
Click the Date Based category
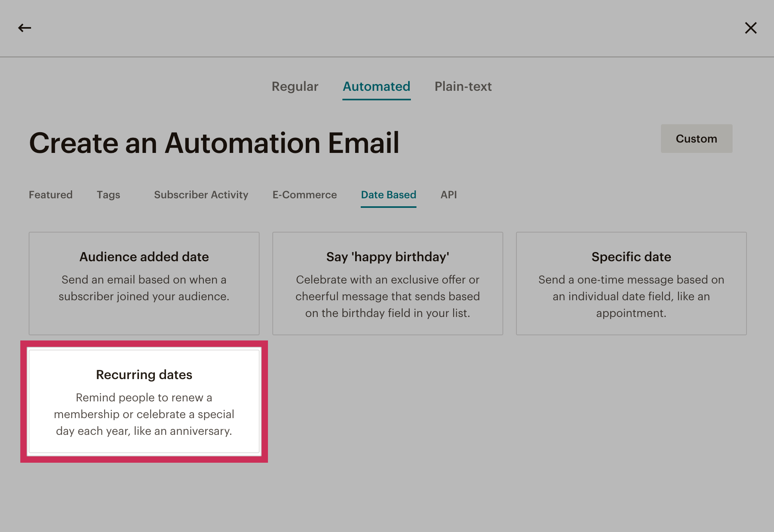(388, 195)
